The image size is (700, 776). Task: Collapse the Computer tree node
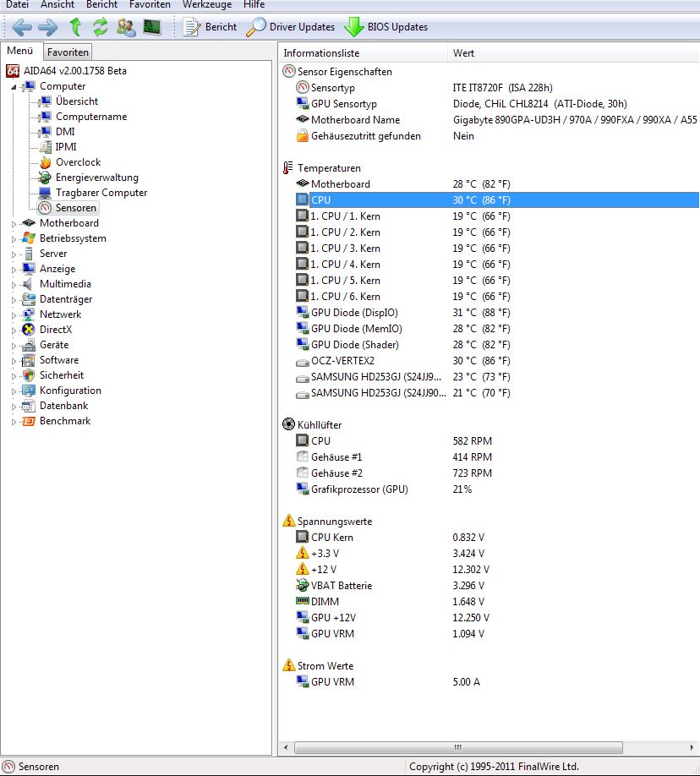pyautogui.click(x=14, y=87)
